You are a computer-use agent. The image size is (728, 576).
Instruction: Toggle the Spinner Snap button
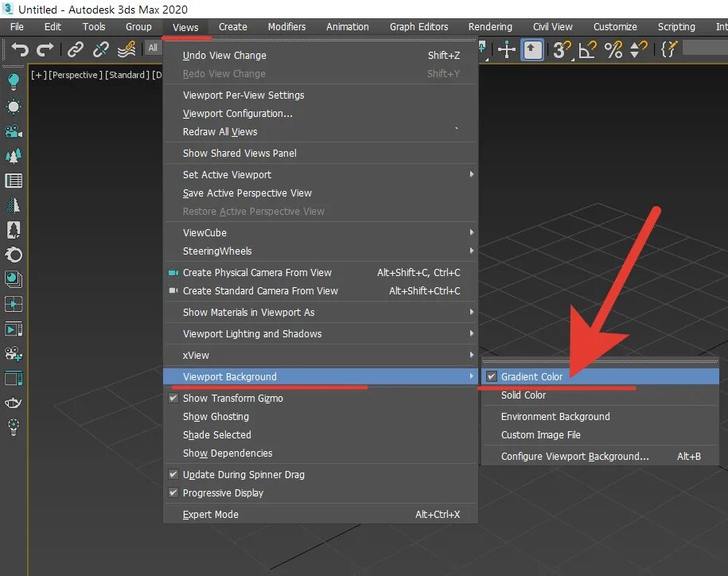click(638, 49)
